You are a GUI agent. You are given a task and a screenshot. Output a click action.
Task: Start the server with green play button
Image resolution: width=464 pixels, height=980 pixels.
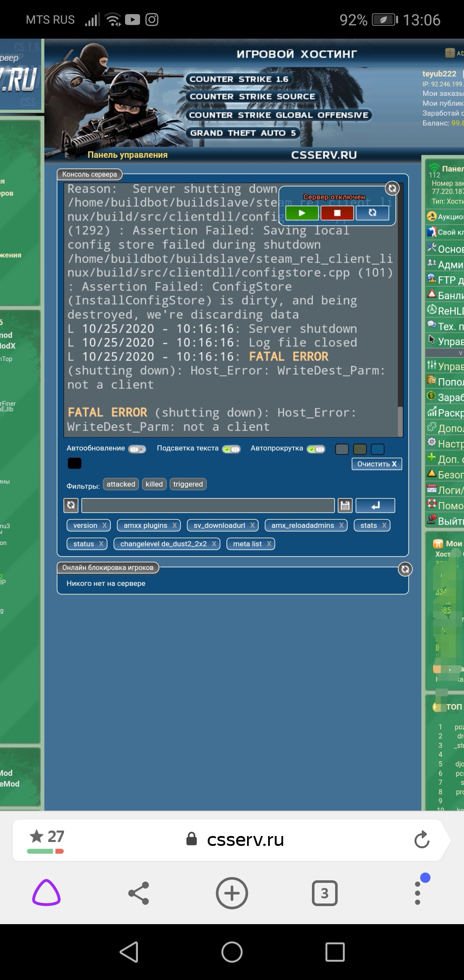click(x=302, y=213)
